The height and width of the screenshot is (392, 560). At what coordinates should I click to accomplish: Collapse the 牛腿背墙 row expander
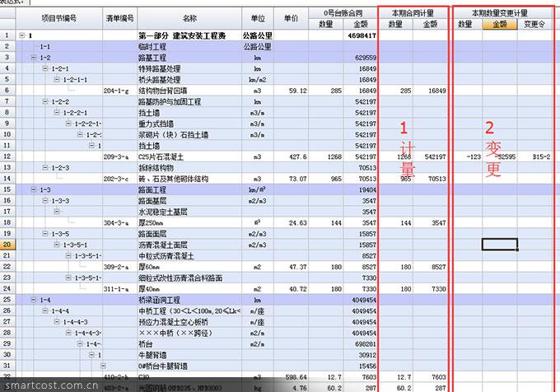click(91, 355)
